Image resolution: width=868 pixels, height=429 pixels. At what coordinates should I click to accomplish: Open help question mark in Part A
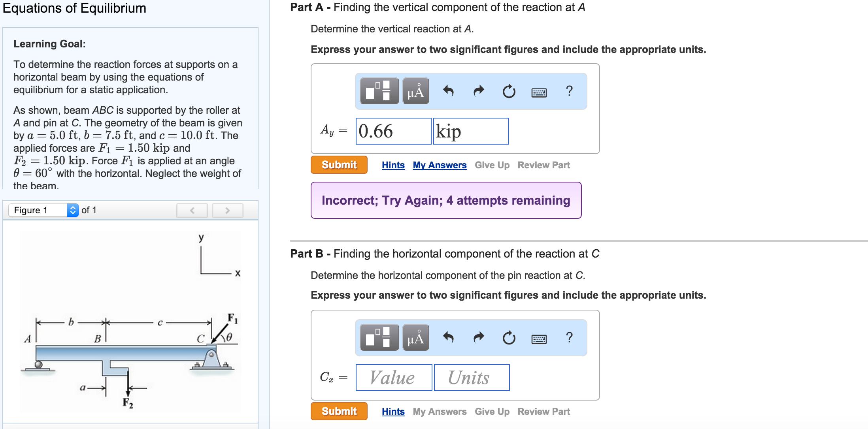569,91
